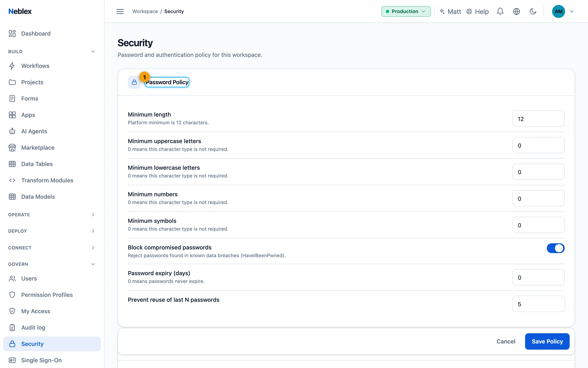Click the Neblex logo
Screen dimensions: 588x368
pos(20,11)
